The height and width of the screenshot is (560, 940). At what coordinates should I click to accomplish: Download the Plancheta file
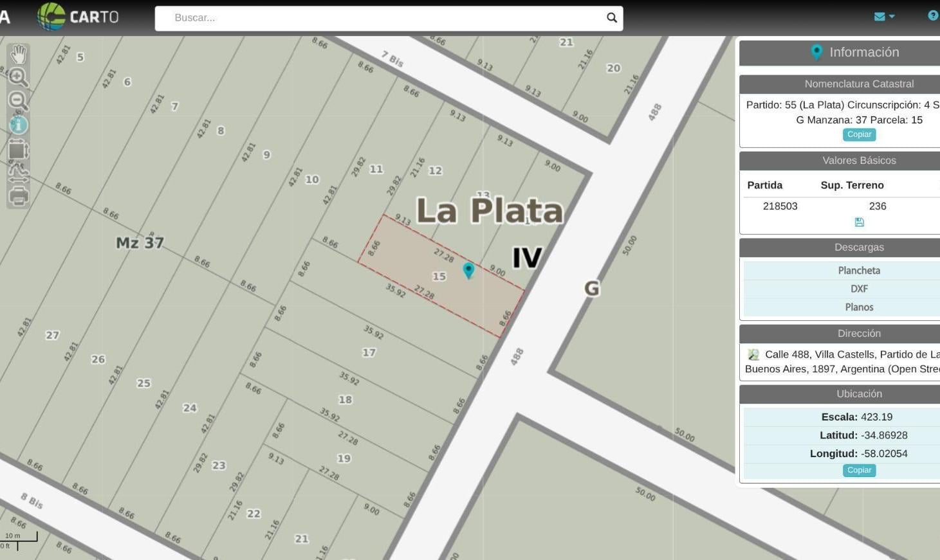[859, 271]
